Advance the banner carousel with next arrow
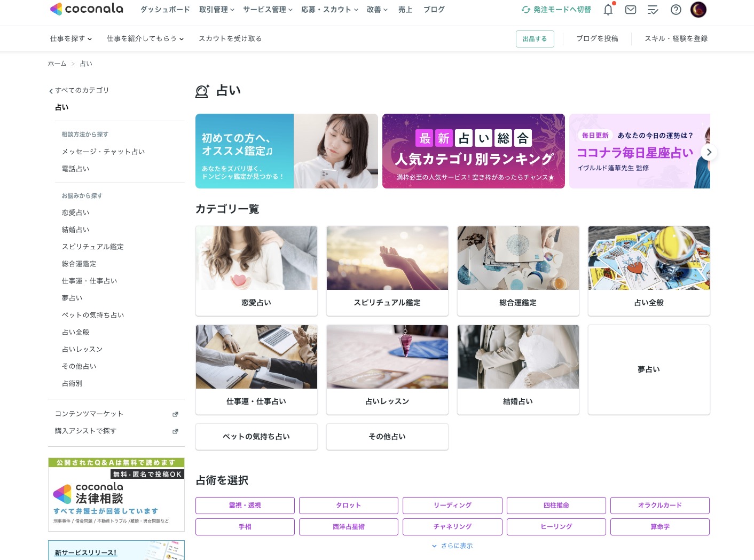 tap(709, 152)
